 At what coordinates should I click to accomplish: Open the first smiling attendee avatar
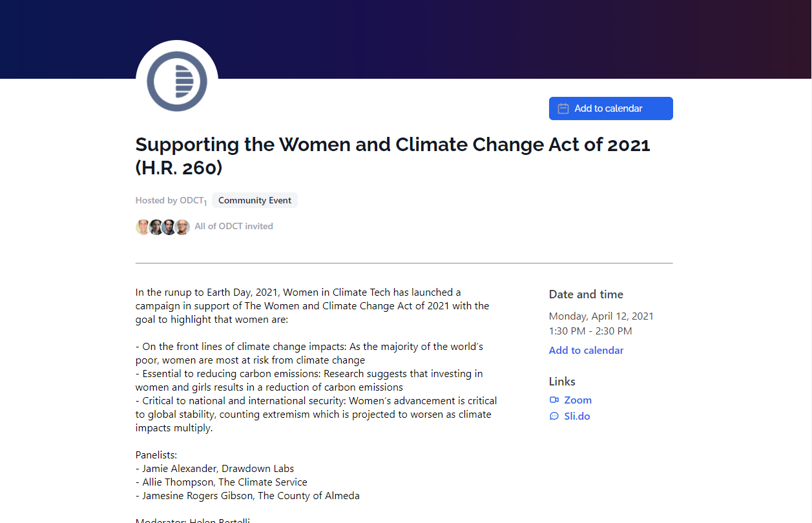pyautogui.click(x=143, y=227)
